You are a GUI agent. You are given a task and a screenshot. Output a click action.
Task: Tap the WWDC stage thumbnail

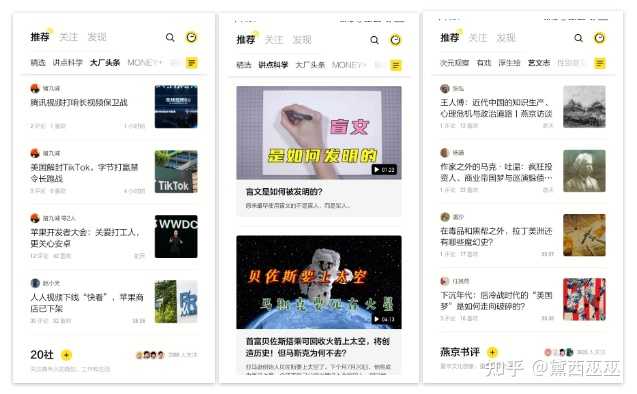click(176, 236)
